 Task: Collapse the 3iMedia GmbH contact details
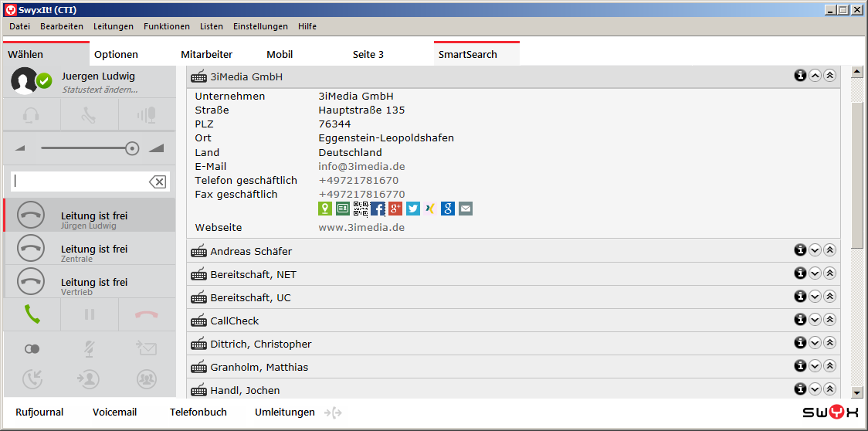tap(815, 76)
